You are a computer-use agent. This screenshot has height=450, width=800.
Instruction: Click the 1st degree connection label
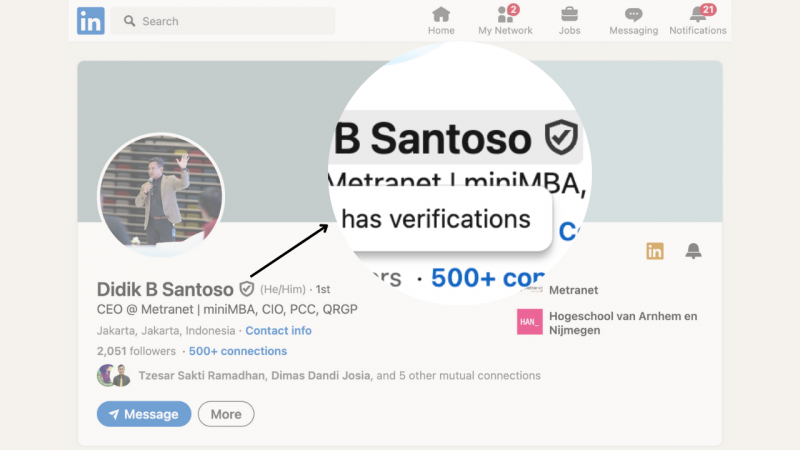[x=323, y=289]
